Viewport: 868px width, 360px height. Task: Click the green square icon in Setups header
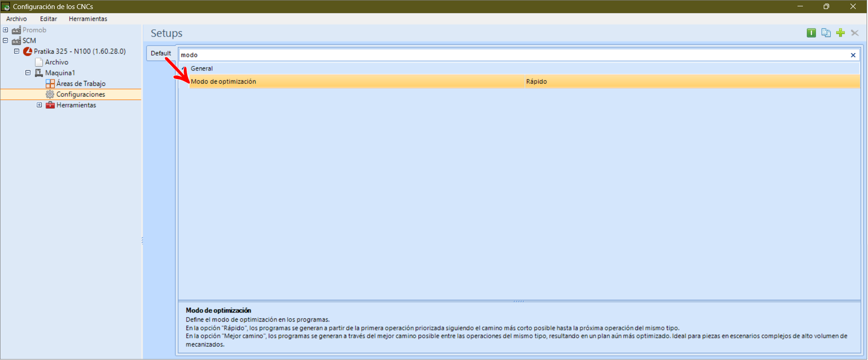point(812,33)
